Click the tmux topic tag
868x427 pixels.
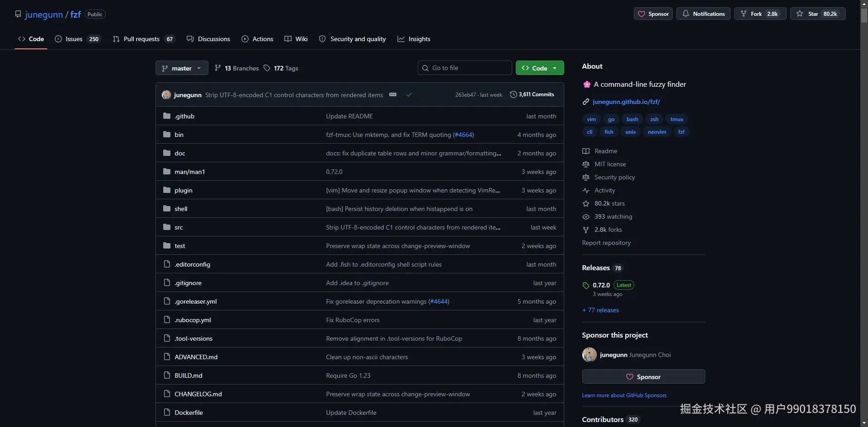pyautogui.click(x=677, y=119)
